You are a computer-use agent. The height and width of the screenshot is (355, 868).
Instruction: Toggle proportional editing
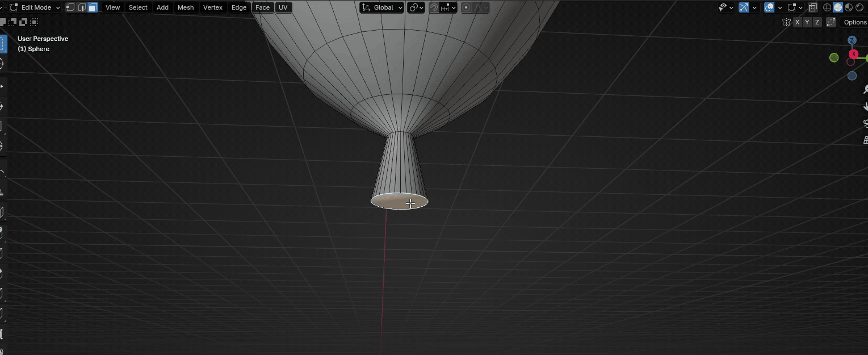point(466,7)
